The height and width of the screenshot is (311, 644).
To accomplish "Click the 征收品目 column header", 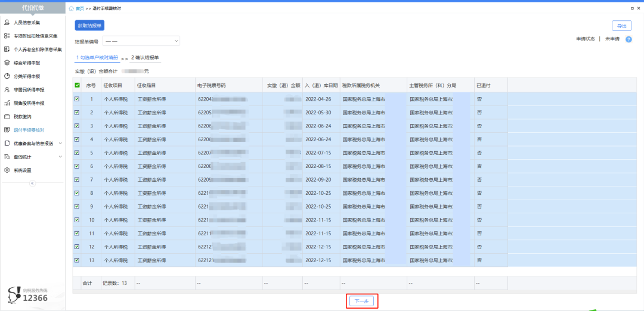I will coord(165,85).
